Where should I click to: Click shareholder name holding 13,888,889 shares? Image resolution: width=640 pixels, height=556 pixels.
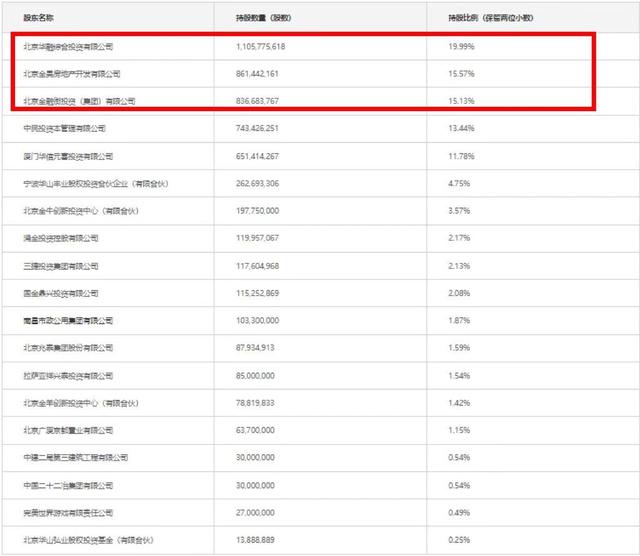click(x=88, y=540)
